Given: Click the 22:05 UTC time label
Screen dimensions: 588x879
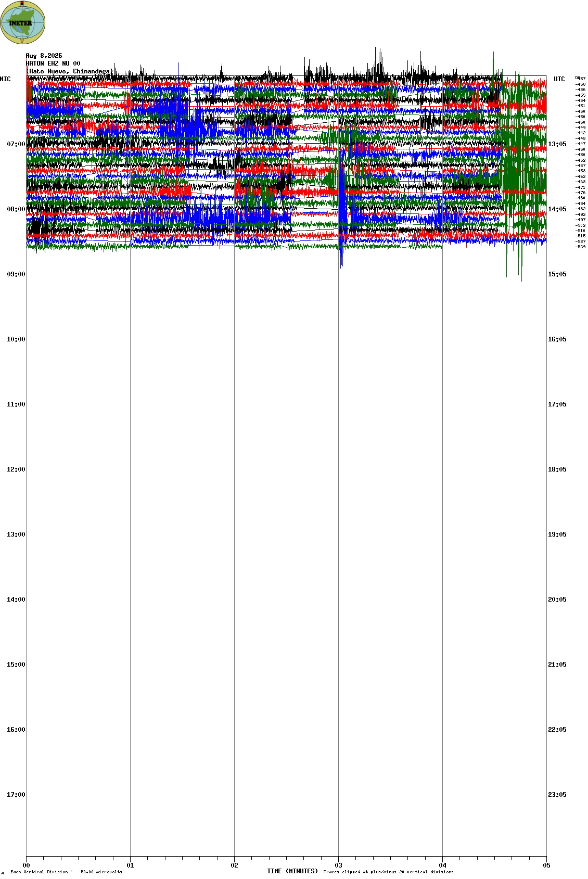Looking at the screenshot, I should coord(557,730).
